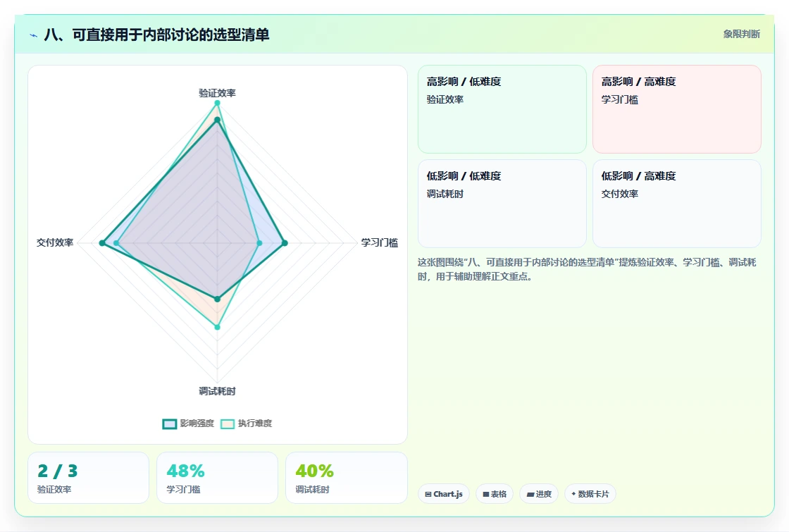
Task: Click the Chart.js tag icon
Action: pyautogui.click(x=428, y=494)
